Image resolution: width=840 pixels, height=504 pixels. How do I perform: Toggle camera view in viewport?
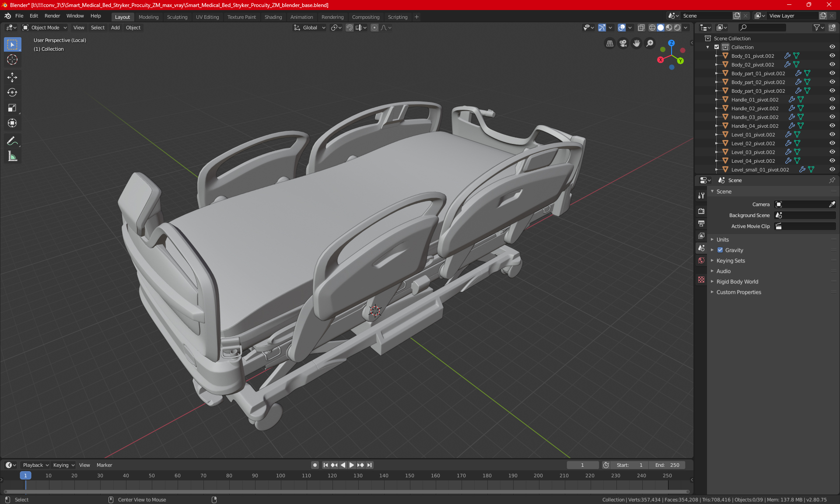[623, 43]
